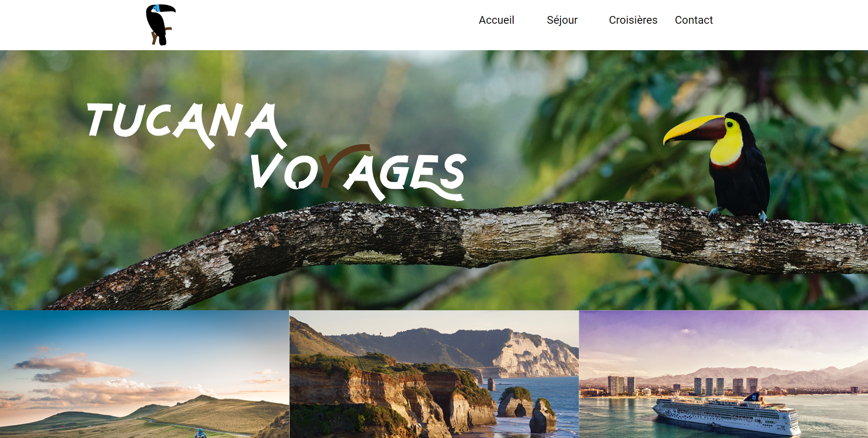
Task: Click the word VOYAGES in the hero title
Action: pos(358,173)
